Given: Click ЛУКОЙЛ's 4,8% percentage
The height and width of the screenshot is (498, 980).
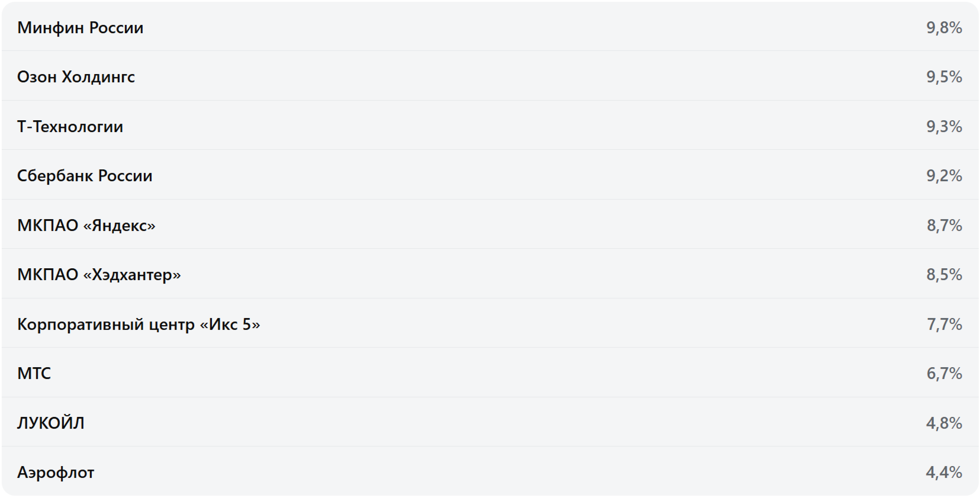Looking at the screenshot, I should point(944,423).
